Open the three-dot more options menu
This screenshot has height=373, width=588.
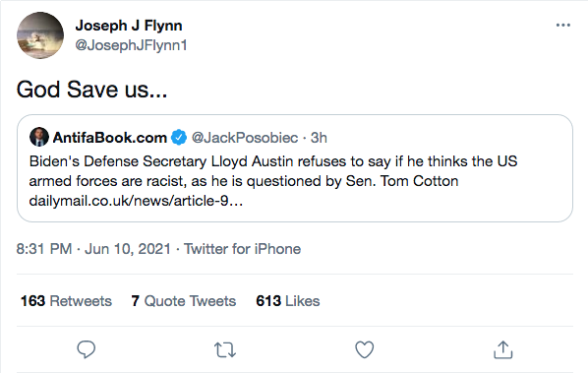[x=563, y=26]
